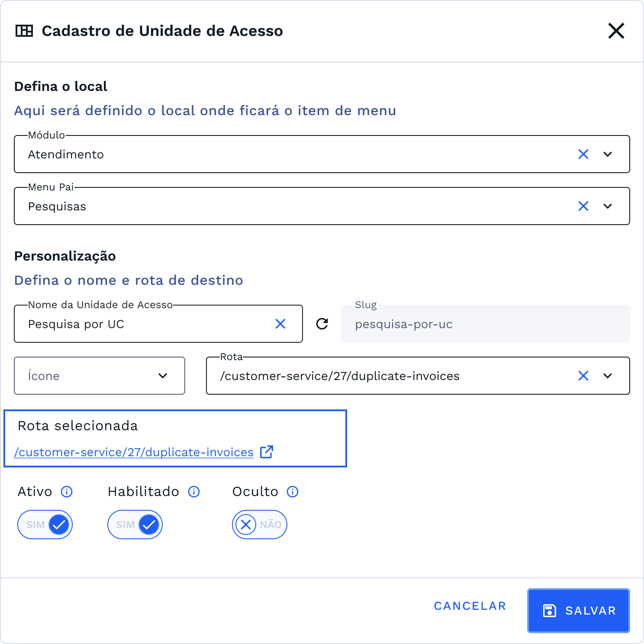The width and height of the screenshot is (644, 644).
Task: Click the grid icon beside Cadastro title
Action: [25, 30]
